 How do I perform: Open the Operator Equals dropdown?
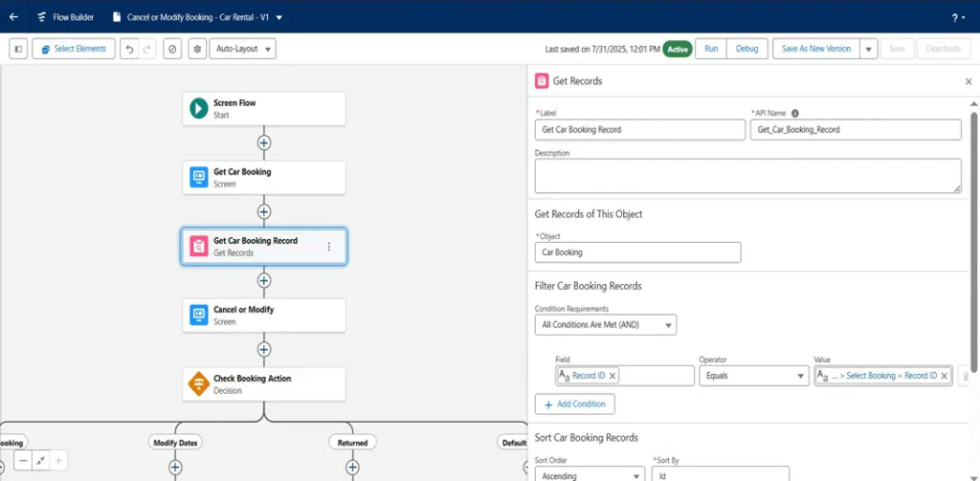(754, 376)
